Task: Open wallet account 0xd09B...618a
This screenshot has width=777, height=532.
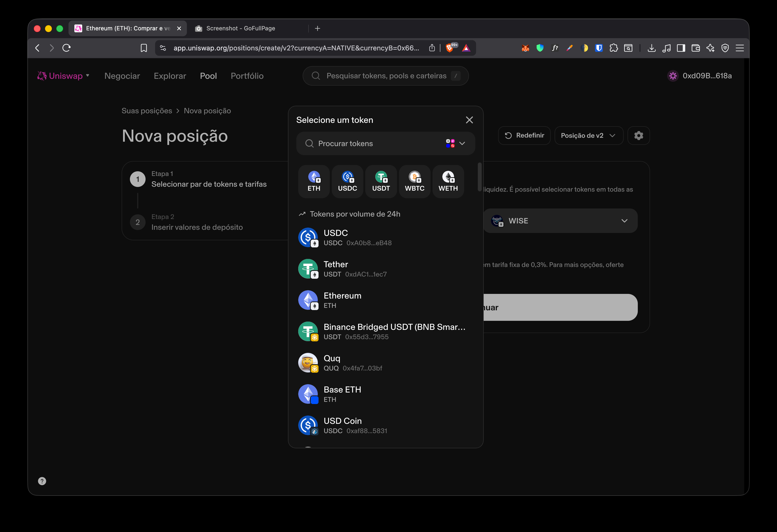Action: (699, 76)
